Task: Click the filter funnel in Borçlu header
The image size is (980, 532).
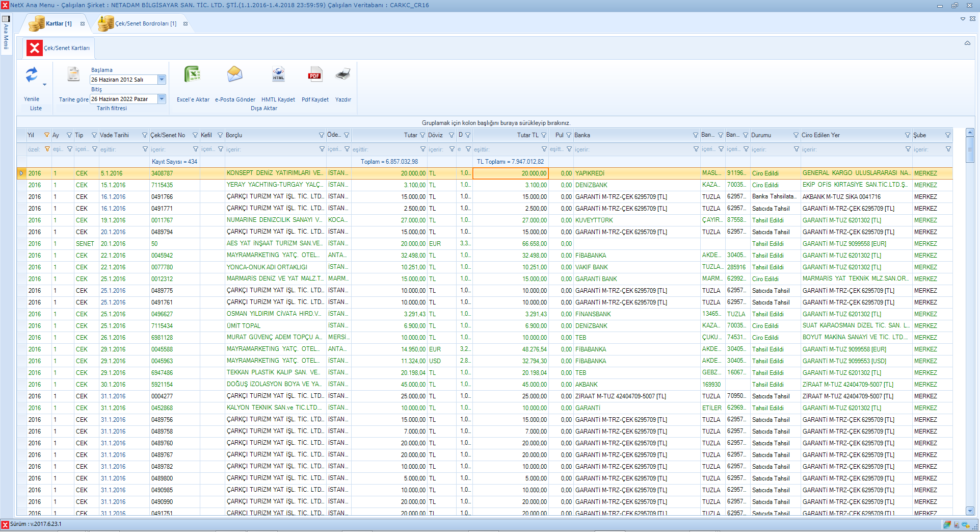Action: [x=322, y=135]
